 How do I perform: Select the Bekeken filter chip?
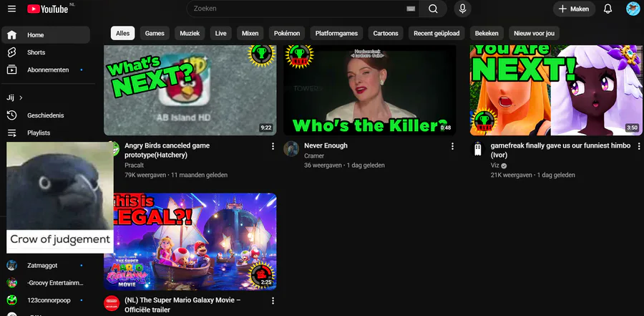pyautogui.click(x=487, y=34)
